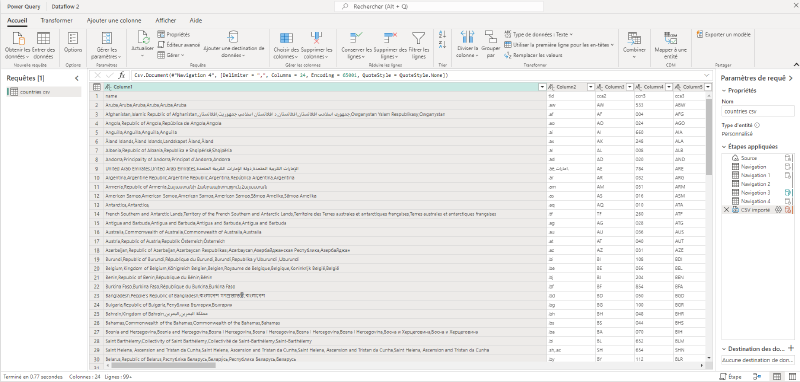Open the Aide tab
Image resolution: width=800 pixels, height=382 pixels.
click(195, 20)
